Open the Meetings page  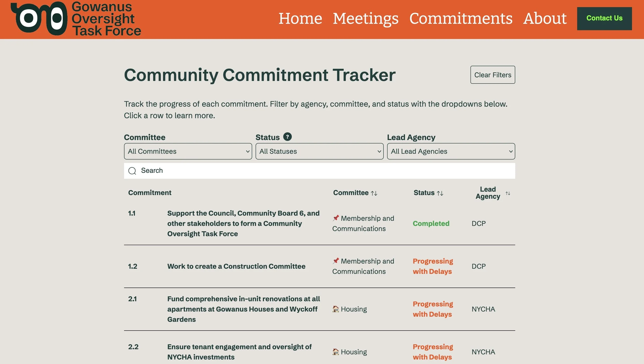(x=366, y=19)
